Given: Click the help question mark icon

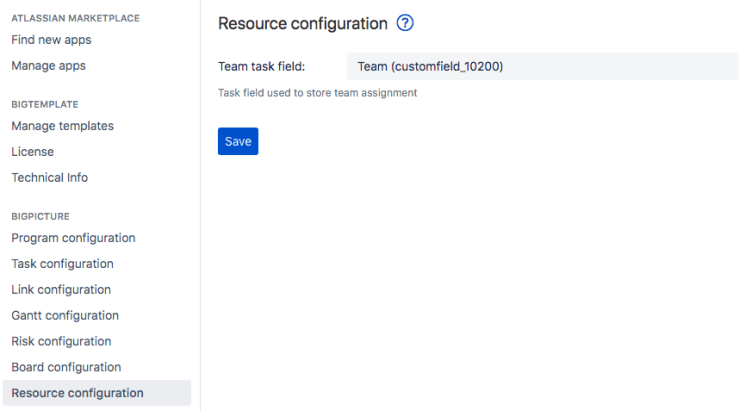Looking at the screenshot, I should click(x=405, y=23).
